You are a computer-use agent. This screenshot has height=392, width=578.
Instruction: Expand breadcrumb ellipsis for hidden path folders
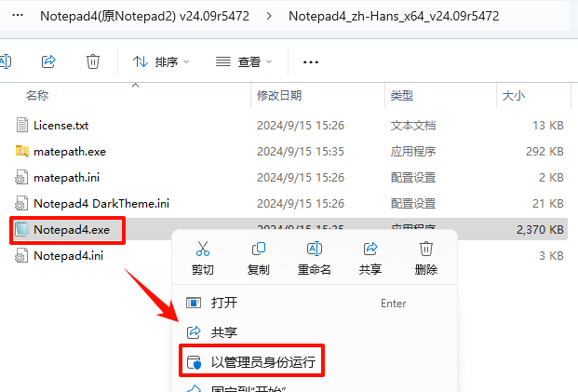click(18, 16)
